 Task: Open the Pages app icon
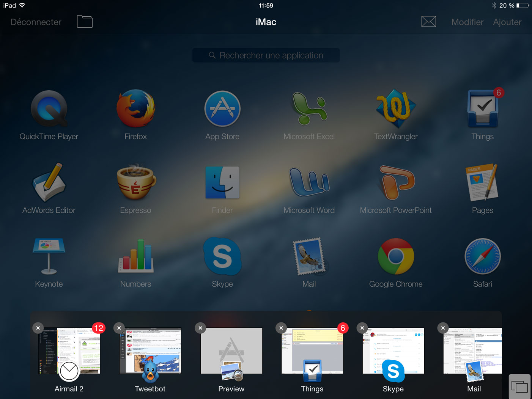(x=483, y=182)
